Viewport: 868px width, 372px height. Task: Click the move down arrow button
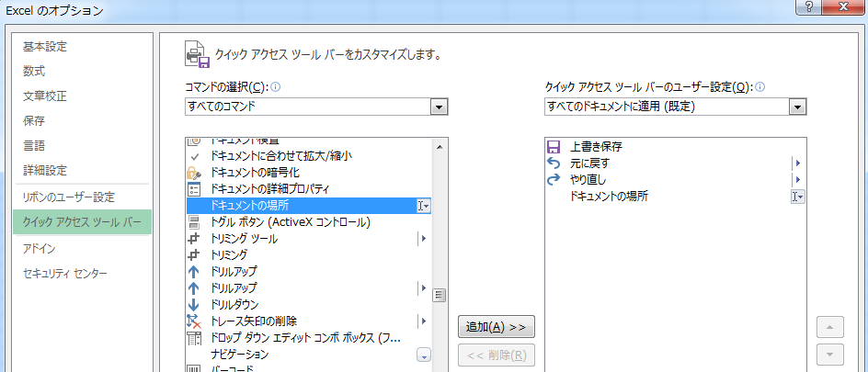point(829,355)
